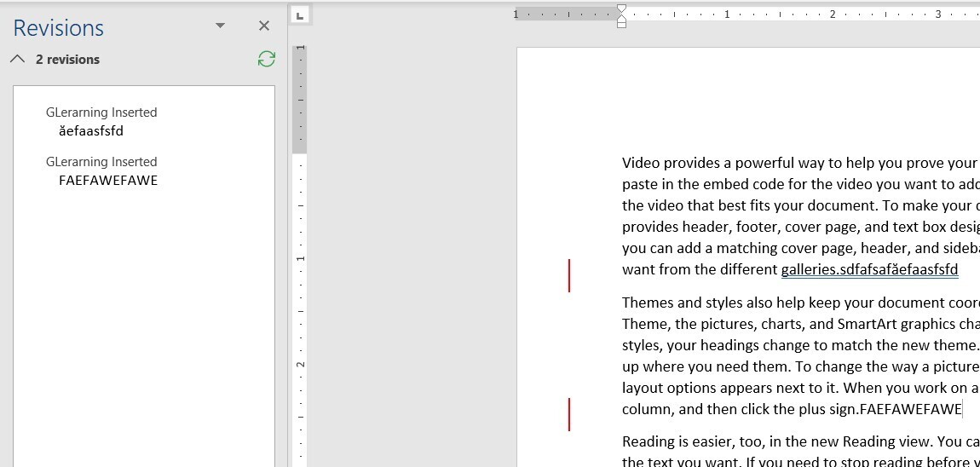The height and width of the screenshot is (467, 980).
Task: Click the second 'GLerarning Inserted' label above FAEFAWEFAWE
Action: click(101, 162)
